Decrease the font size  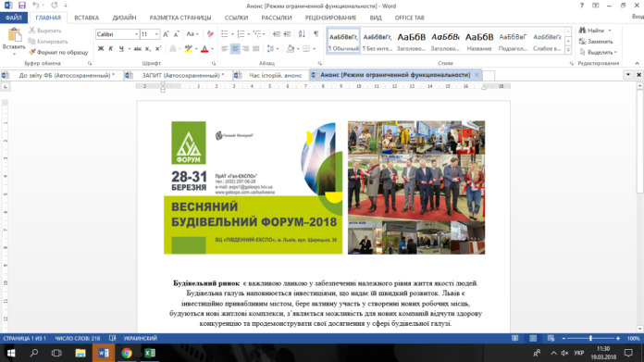click(x=177, y=34)
